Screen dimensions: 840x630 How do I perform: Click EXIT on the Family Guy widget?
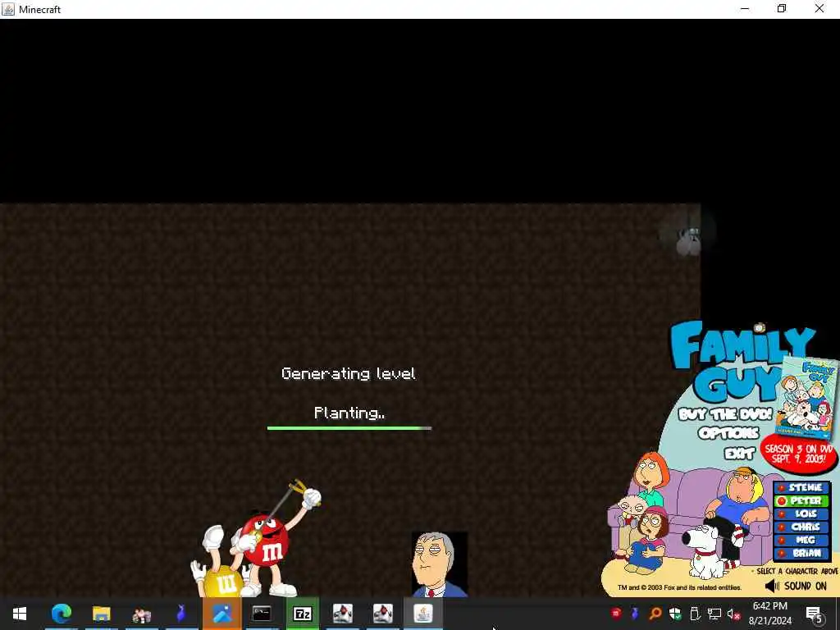click(739, 454)
